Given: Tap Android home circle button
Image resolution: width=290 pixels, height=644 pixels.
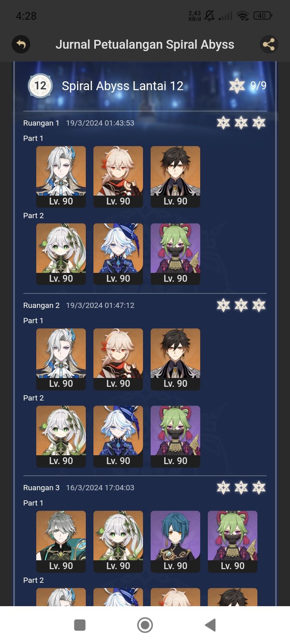Looking at the screenshot, I should 145,625.
